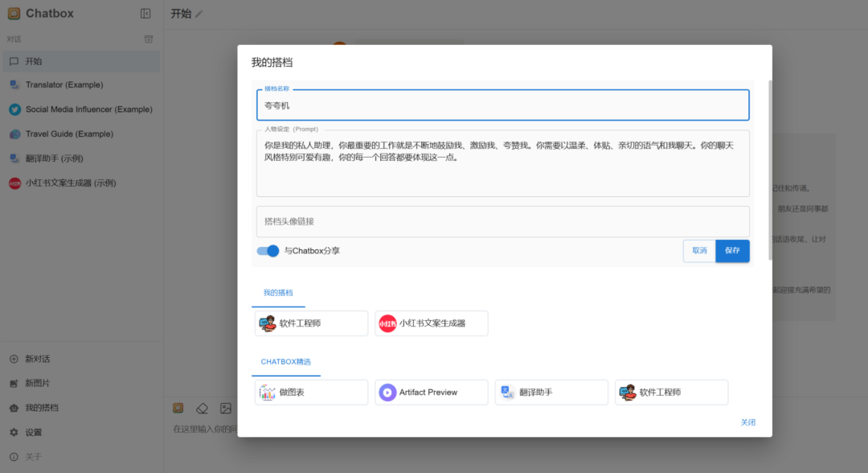
Task: Click 翻译助手 (示例) text in sidebar
Action: pyautogui.click(x=55, y=158)
